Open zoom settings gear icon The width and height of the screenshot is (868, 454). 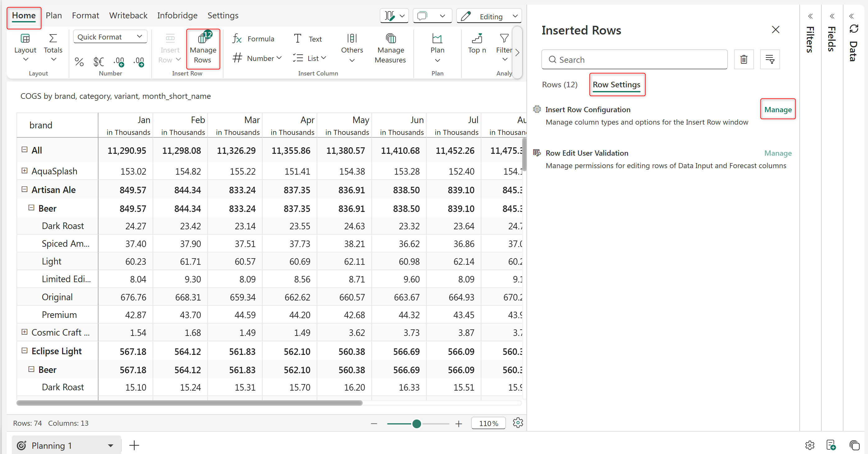pyautogui.click(x=517, y=423)
